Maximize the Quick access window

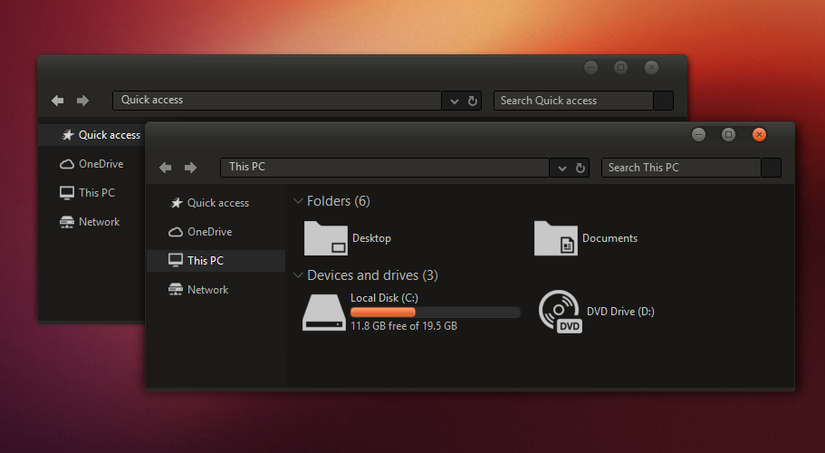(621, 67)
